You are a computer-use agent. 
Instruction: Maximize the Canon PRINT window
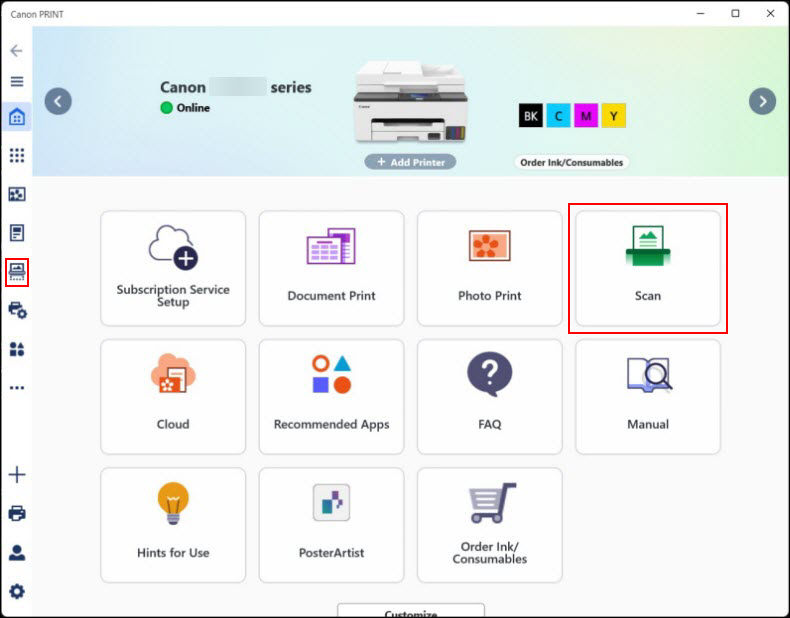tap(735, 14)
